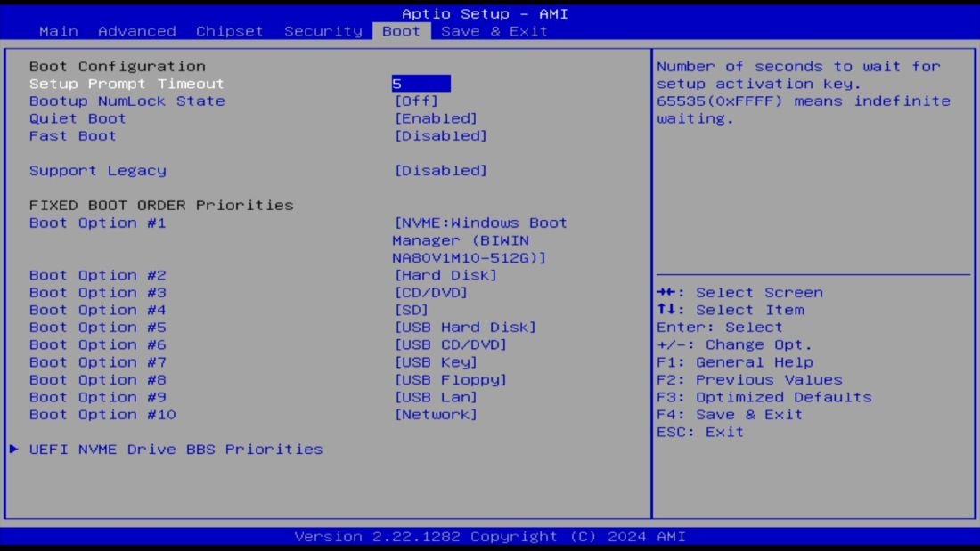Toggle Quiet Boot Enabled value
980x551 pixels.
[x=436, y=118]
